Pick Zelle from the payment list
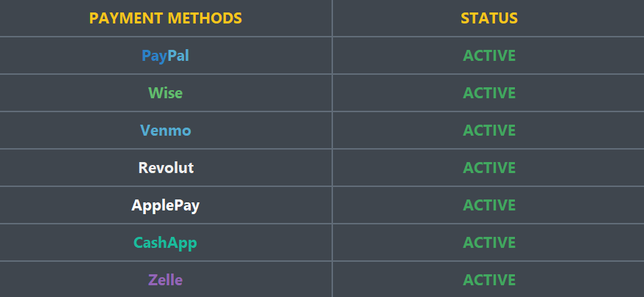Image resolution: width=644 pixels, height=297 pixels. (165, 280)
